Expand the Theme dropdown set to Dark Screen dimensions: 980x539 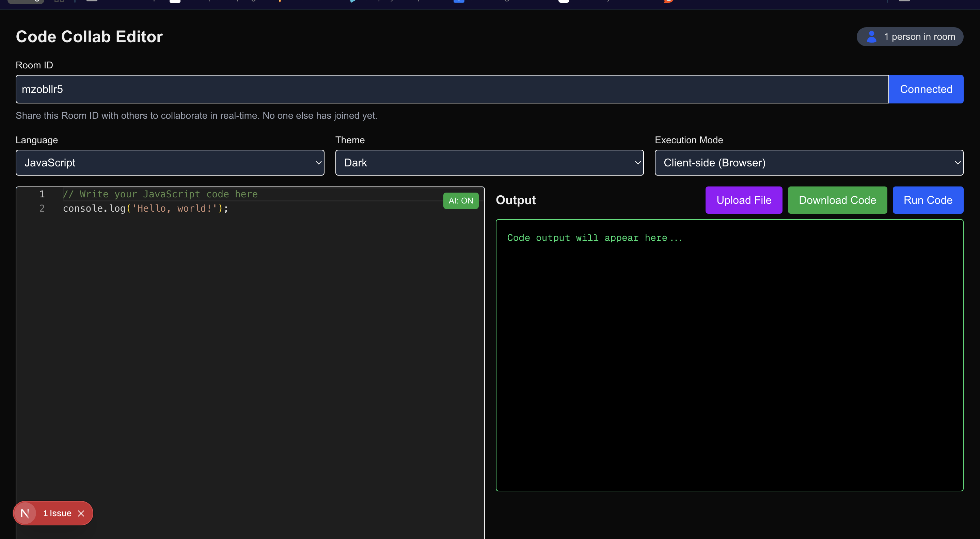coord(489,163)
